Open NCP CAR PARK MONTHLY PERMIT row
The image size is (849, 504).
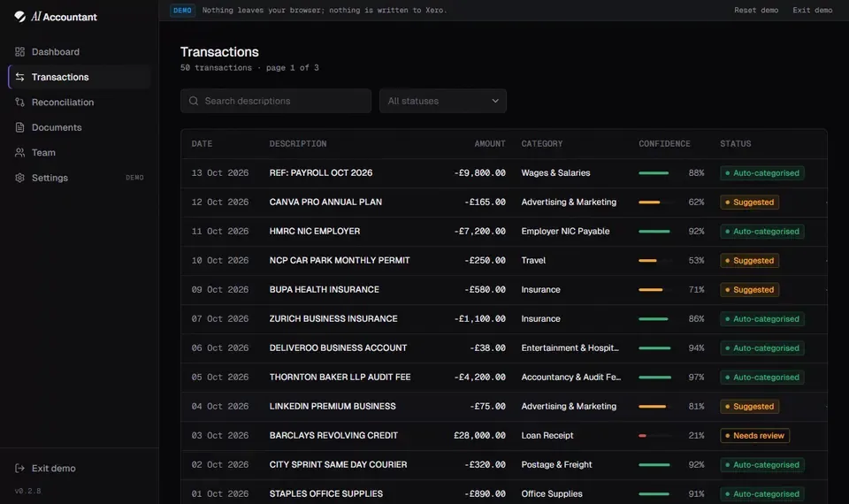504,260
